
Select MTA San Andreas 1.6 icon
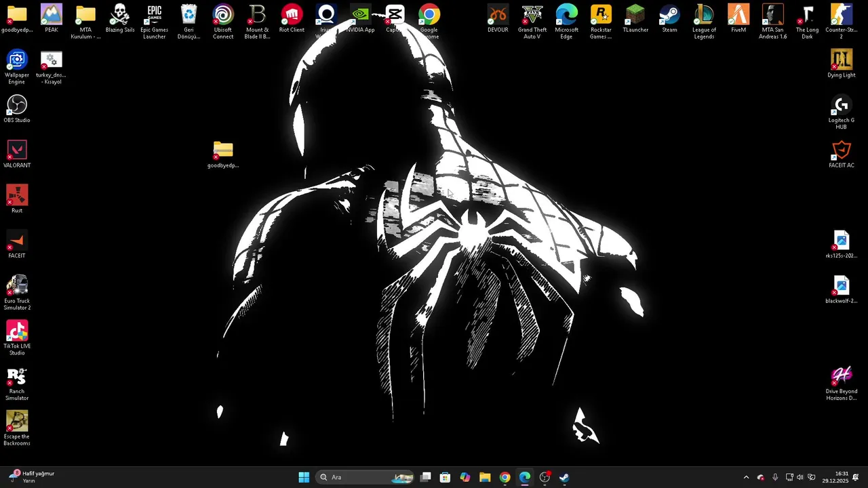coord(773,22)
